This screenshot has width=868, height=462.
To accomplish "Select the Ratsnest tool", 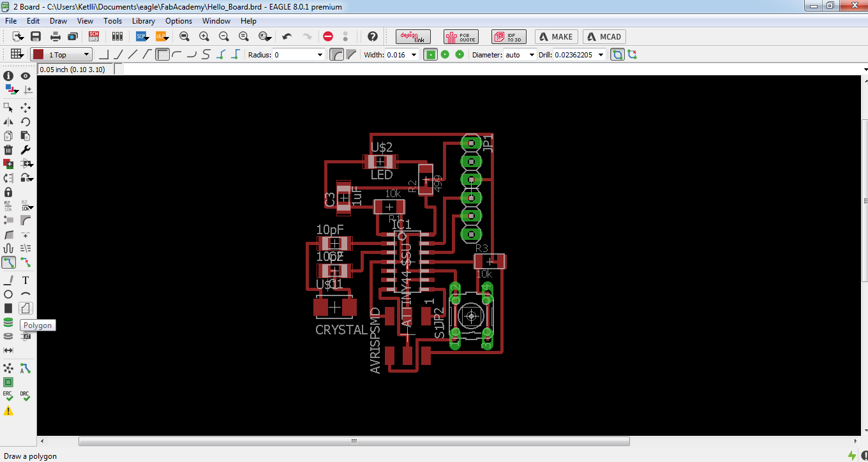I will point(8,368).
